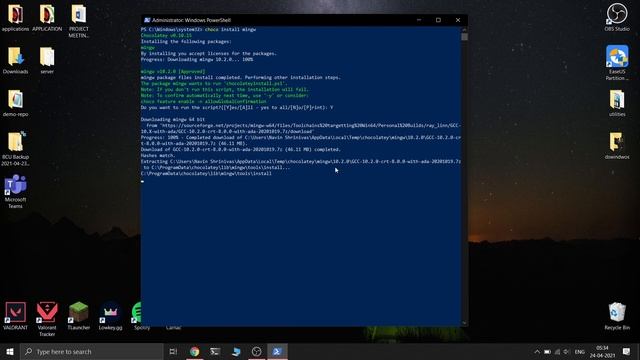Click the 'choco install mingw' command line
Viewport: 640px width, 360px height.
[x=230, y=29]
